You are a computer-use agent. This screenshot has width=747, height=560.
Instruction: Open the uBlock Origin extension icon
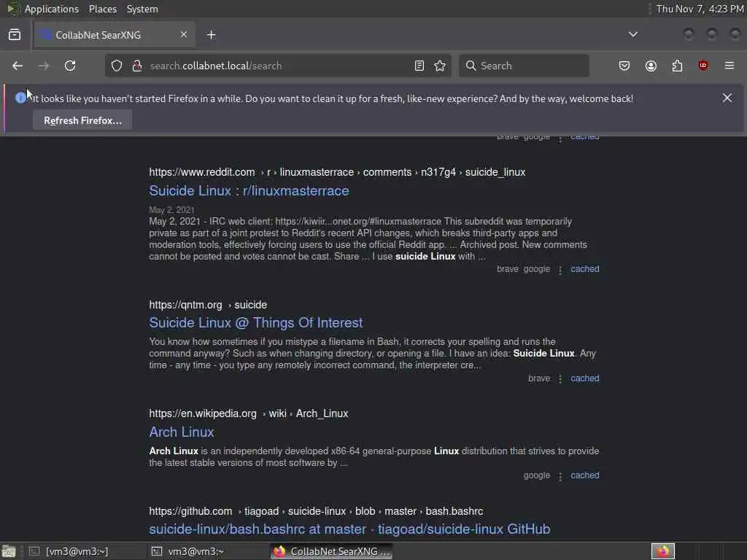point(703,66)
